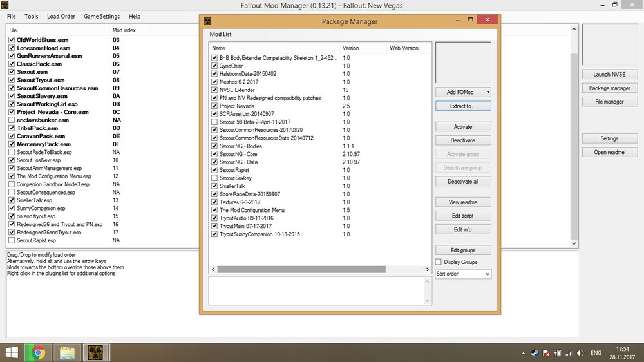
Task: Click the main Fallout Mod Manager title icon
Action: [5, 5]
